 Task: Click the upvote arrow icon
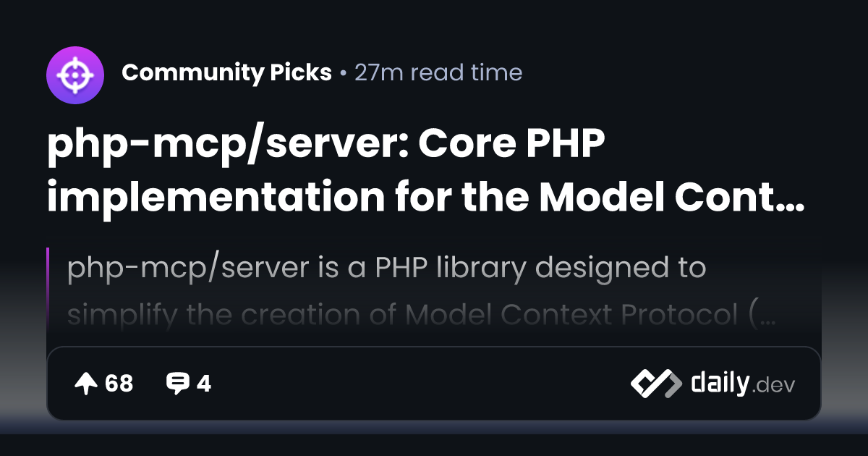point(86,384)
